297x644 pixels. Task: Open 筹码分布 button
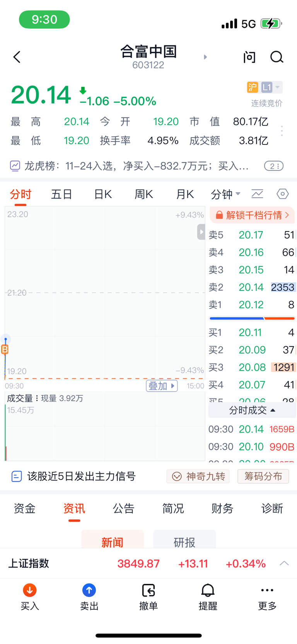[263, 476]
